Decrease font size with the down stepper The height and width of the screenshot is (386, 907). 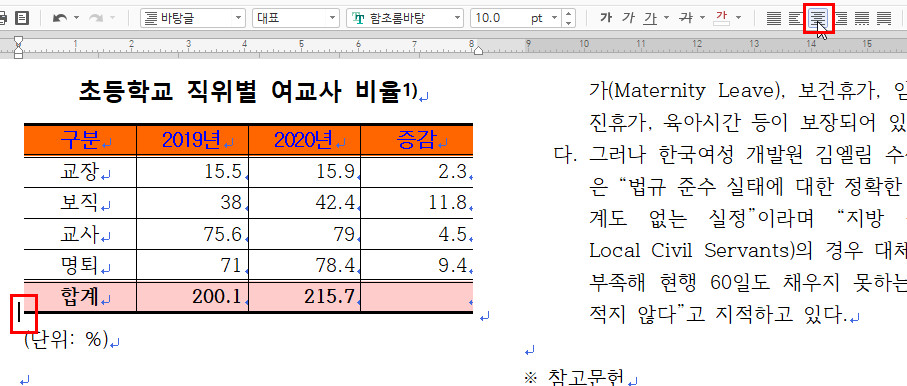click(x=569, y=23)
